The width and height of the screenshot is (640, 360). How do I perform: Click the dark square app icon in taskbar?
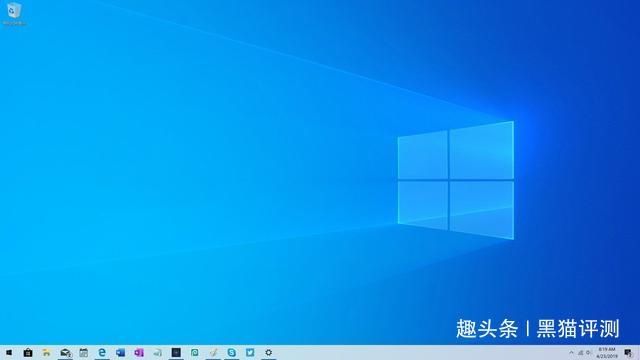point(176,353)
